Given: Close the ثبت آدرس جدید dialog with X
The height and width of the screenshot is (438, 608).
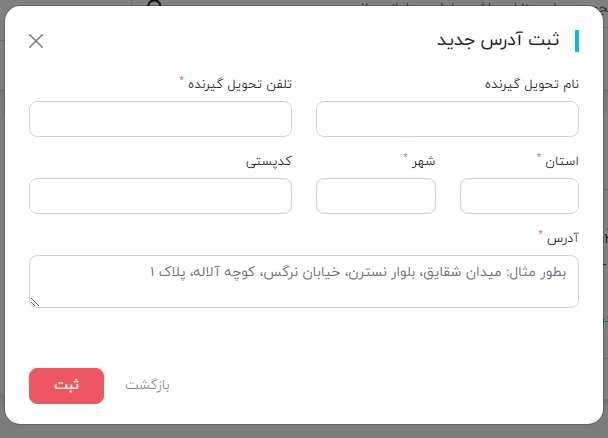Looking at the screenshot, I should click(36, 41).
